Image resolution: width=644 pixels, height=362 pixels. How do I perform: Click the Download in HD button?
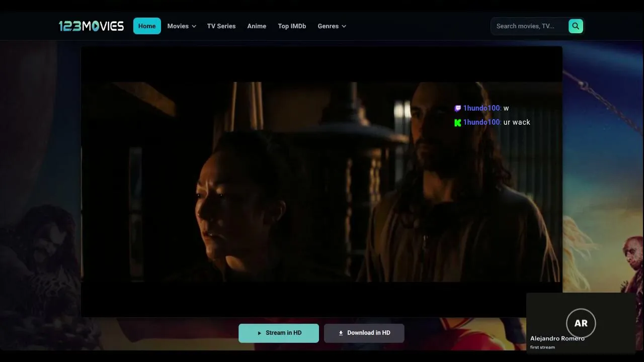pos(364,333)
